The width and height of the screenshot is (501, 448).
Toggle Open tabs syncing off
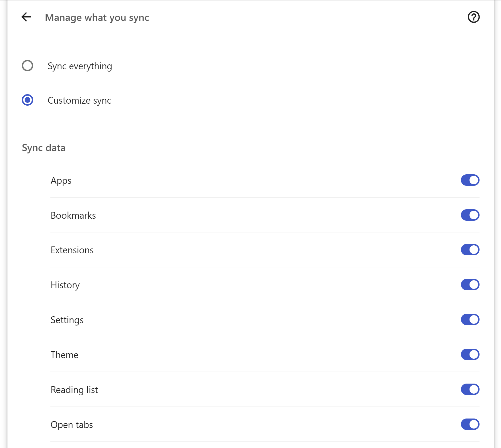(x=470, y=425)
